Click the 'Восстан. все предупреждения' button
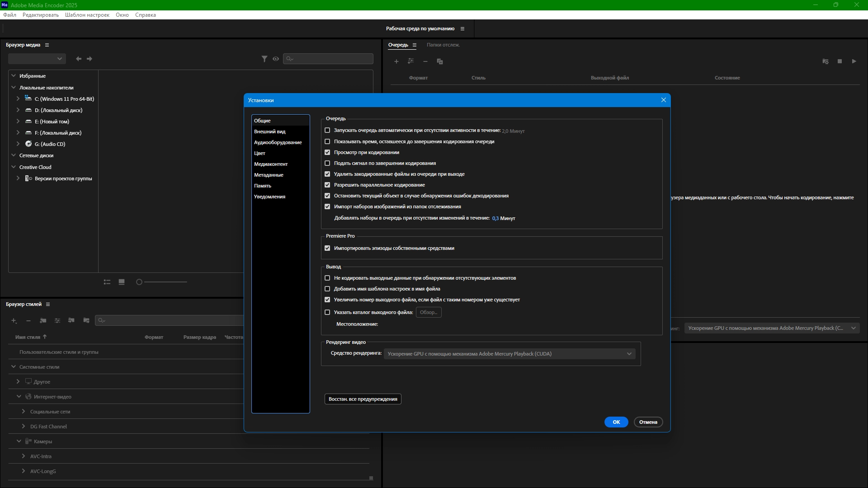868x488 pixels. click(x=363, y=399)
